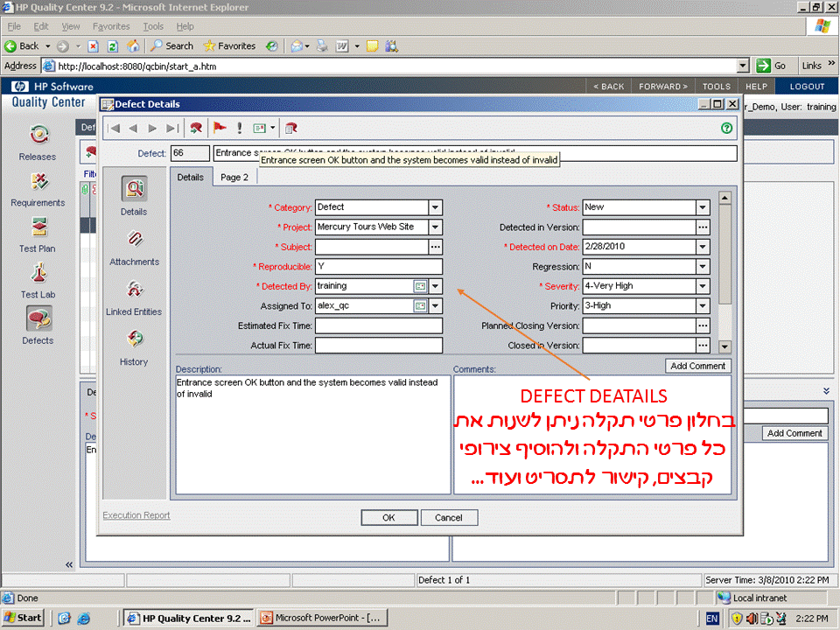Switch to the Details tab
Viewport: 840px width, 630px height.
tap(191, 178)
